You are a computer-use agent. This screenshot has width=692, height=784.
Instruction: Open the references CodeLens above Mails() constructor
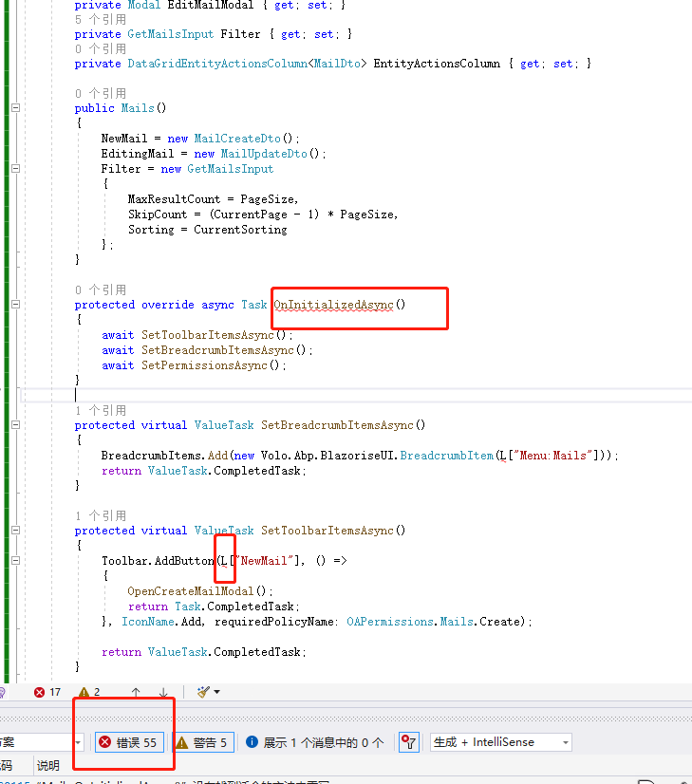pos(101,93)
